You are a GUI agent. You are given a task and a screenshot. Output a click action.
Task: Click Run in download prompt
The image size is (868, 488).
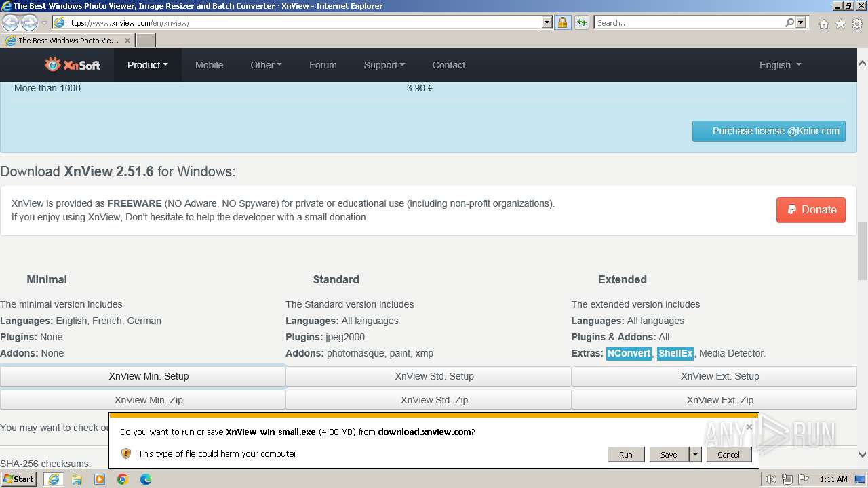[625, 455]
